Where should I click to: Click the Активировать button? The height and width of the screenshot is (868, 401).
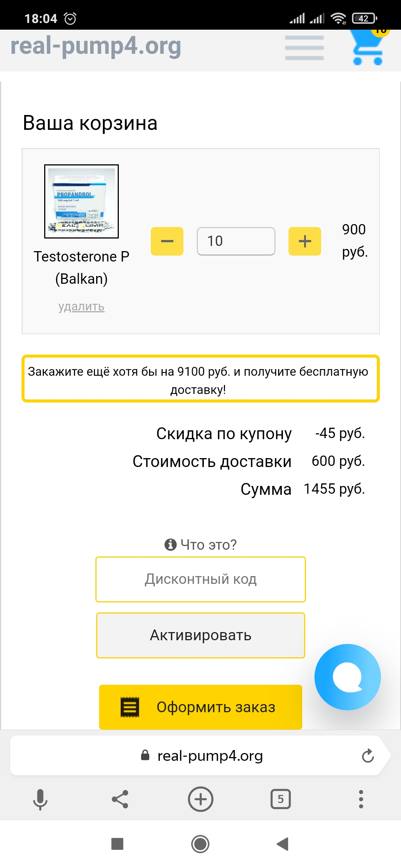click(x=200, y=635)
